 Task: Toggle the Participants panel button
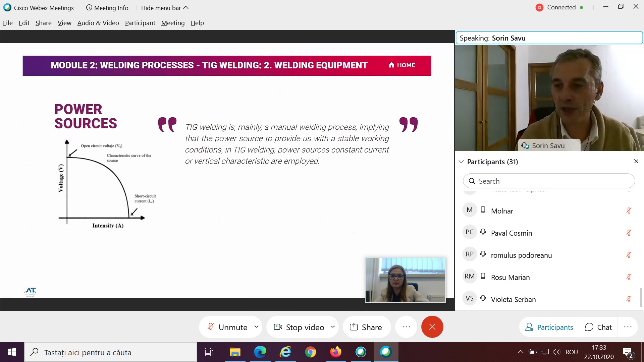coord(549,327)
